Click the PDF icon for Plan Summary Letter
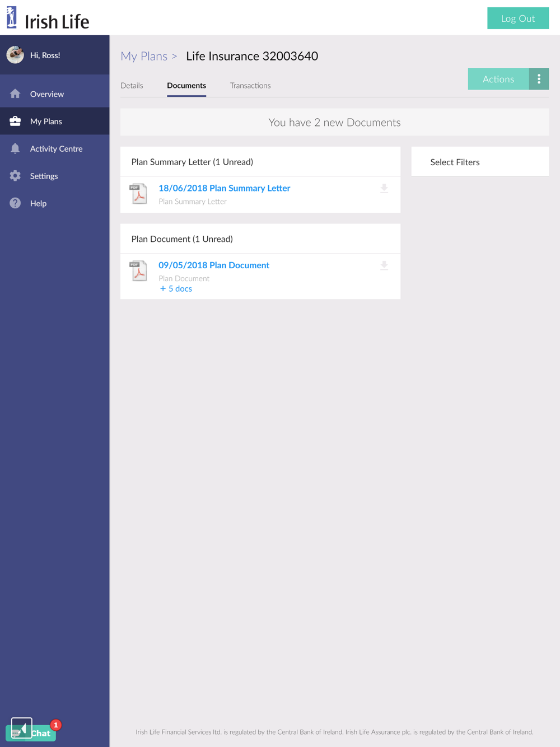560x747 pixels. pos(138,194)
